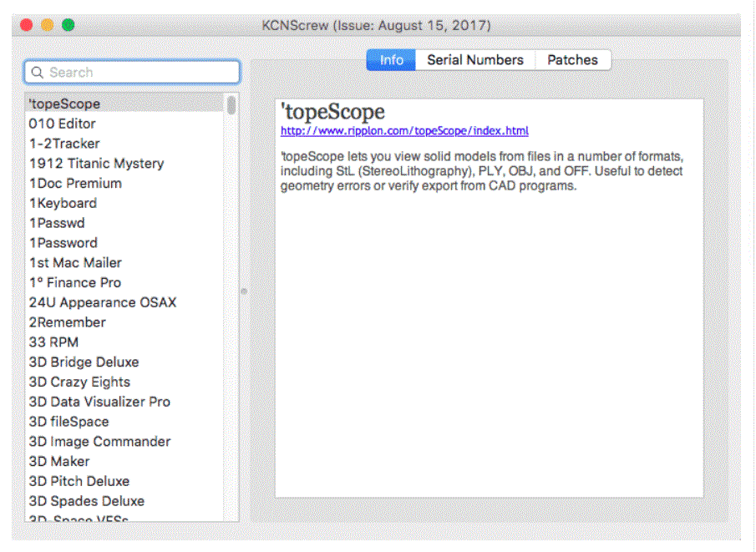The image size is (756, 552).
Task: Select 2Remember in the list
Action: (124, 322)
